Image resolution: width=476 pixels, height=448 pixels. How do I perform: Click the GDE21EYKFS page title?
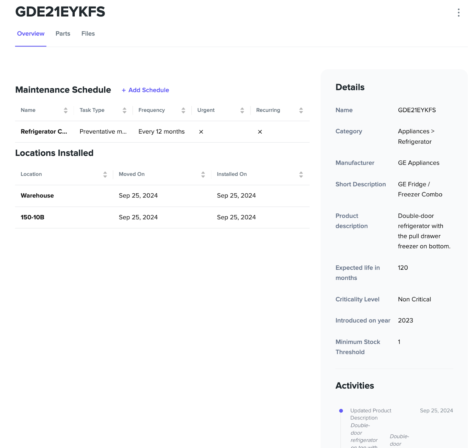[x=60, y=12]
